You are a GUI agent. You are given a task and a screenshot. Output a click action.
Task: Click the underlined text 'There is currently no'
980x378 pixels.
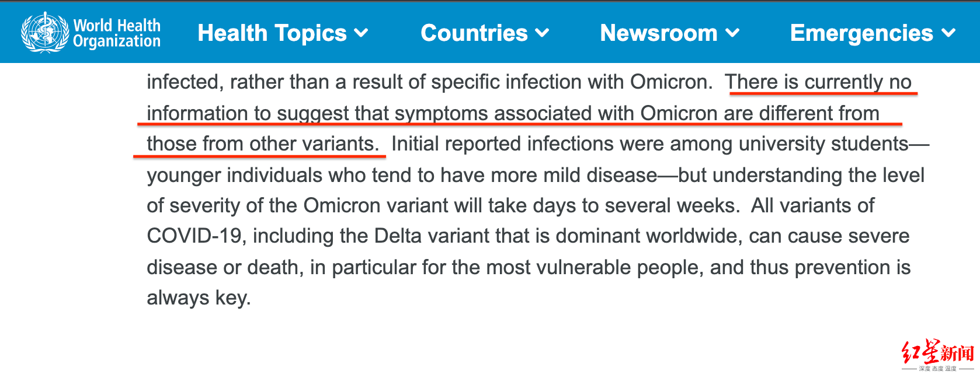(818, 82)
